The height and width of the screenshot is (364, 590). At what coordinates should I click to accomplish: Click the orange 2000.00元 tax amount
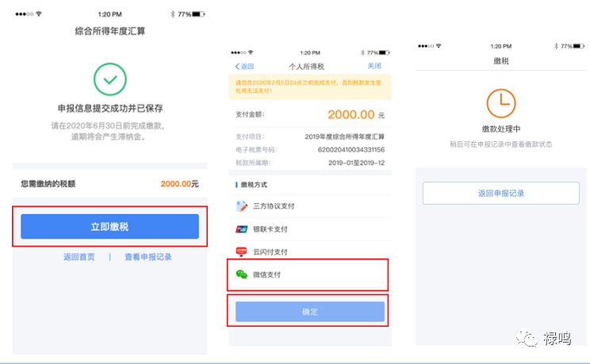[179, 184]
